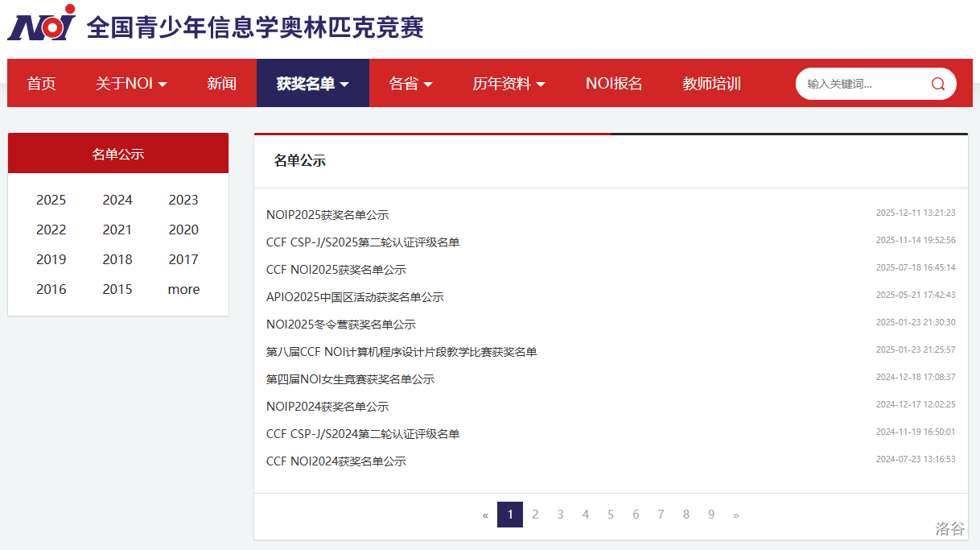Open NOIP2025获奖名单公示 link
Screen dimensions: 980x550
327,215
